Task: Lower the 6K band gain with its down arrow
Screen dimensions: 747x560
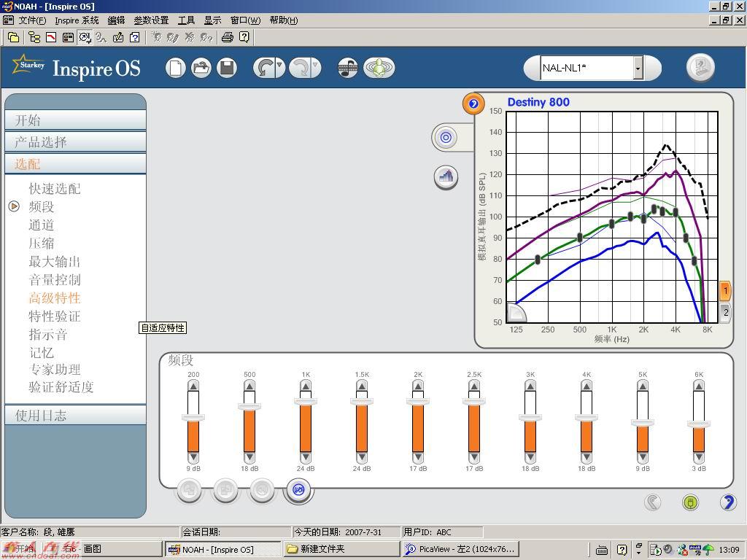Action: [699, 458]
